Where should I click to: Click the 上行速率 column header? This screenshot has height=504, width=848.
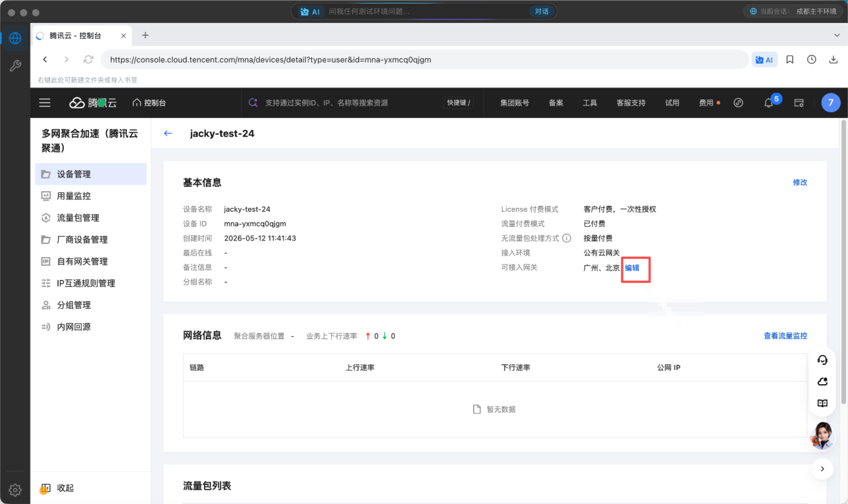[360, 367]
